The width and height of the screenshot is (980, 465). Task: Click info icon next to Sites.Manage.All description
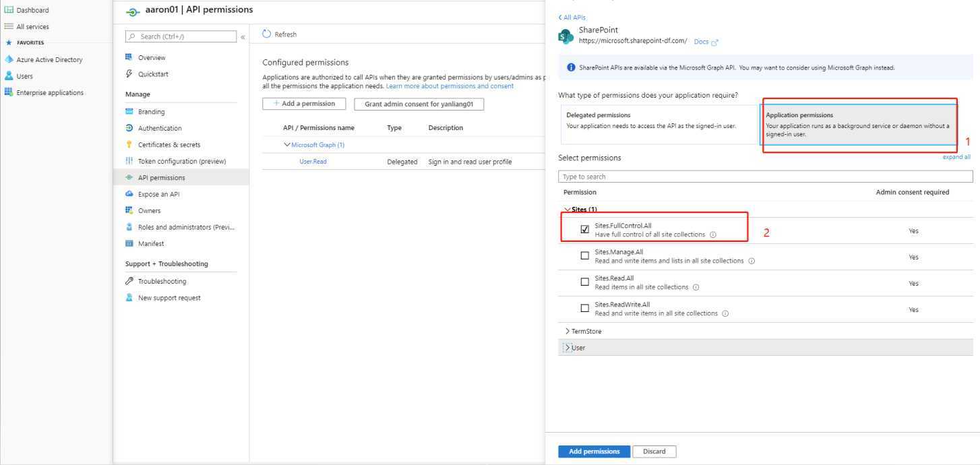tap(752, 261)
